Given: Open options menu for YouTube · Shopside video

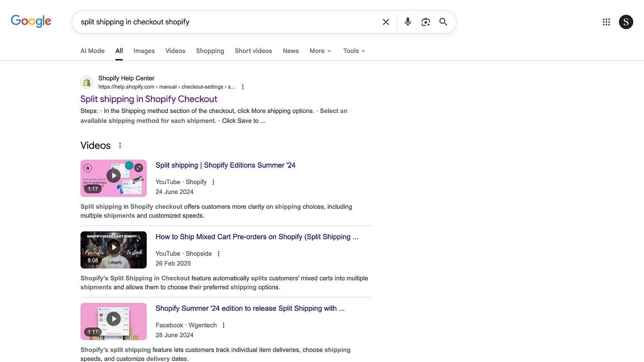Looking at the screenshot, I should [x=218, y=254].
